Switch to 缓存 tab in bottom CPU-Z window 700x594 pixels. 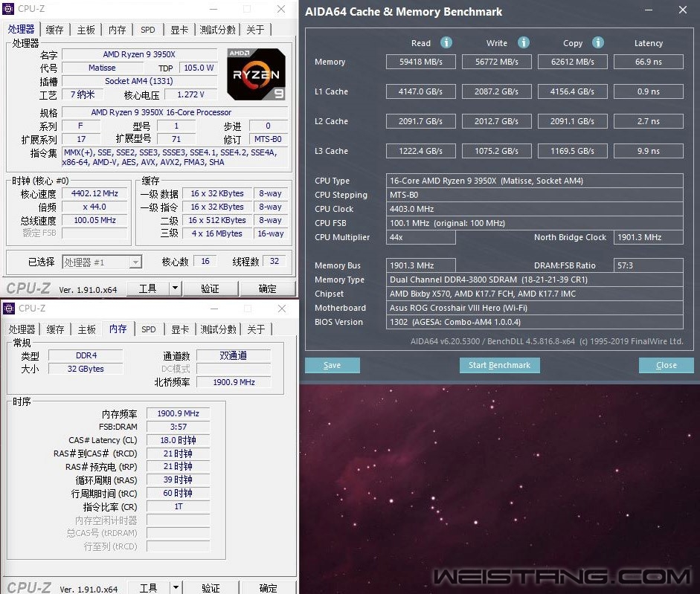coord(55,329)
